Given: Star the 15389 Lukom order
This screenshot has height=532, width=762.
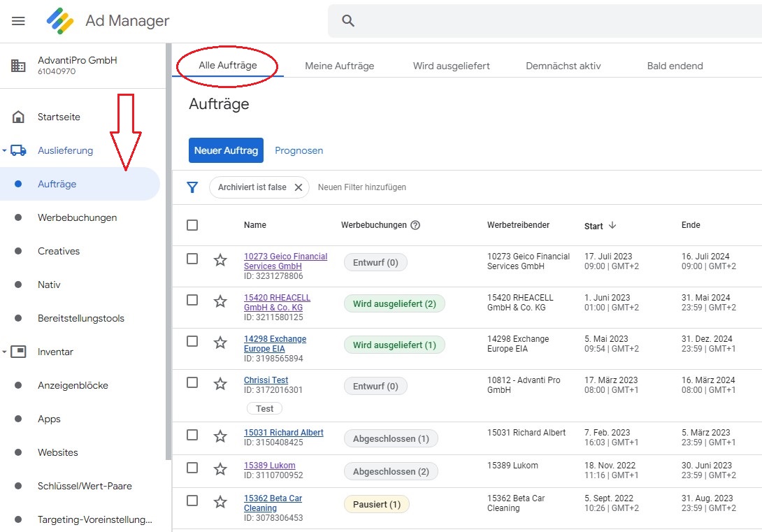Looking at the screenshot, I should 220,469.
